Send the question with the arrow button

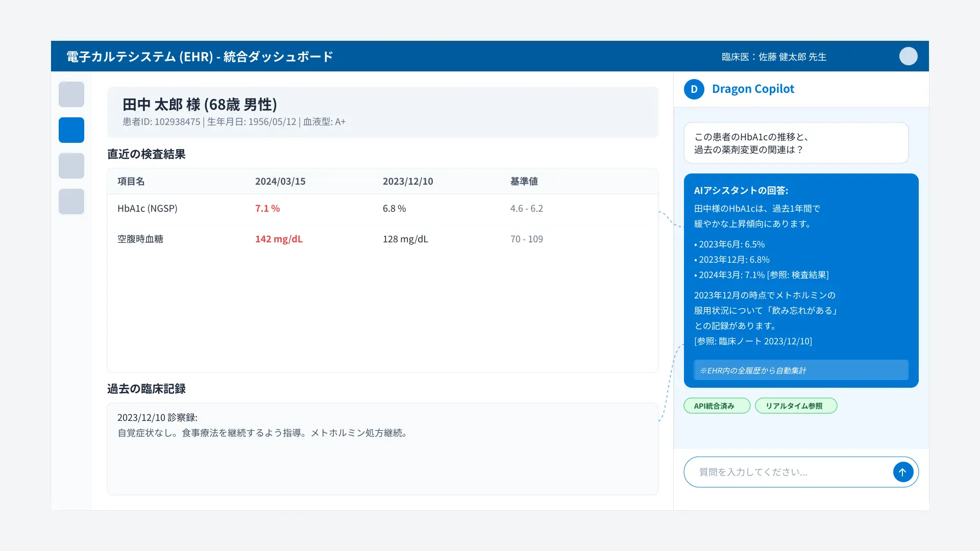click(x=903, y=472)
